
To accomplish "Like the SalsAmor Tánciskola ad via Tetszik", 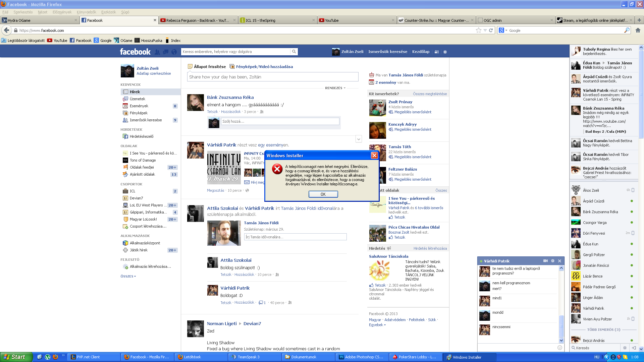I will 377,285.
